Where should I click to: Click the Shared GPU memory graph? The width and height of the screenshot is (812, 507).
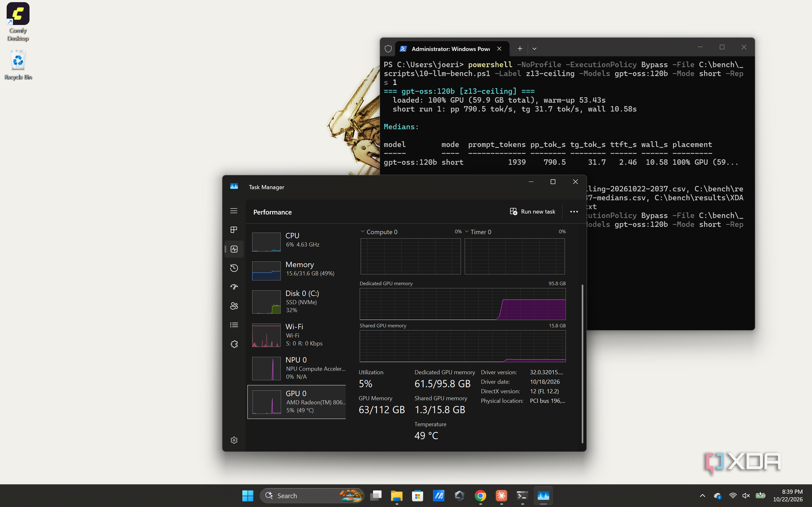463,346
